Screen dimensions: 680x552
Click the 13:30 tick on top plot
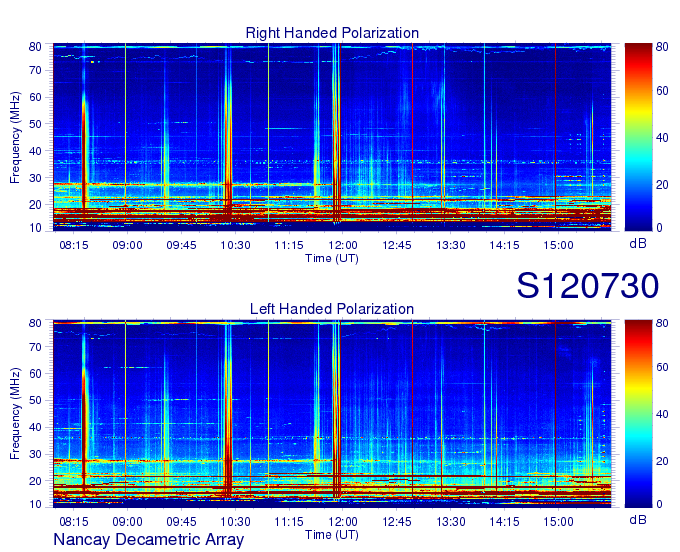tap(451, 245)
